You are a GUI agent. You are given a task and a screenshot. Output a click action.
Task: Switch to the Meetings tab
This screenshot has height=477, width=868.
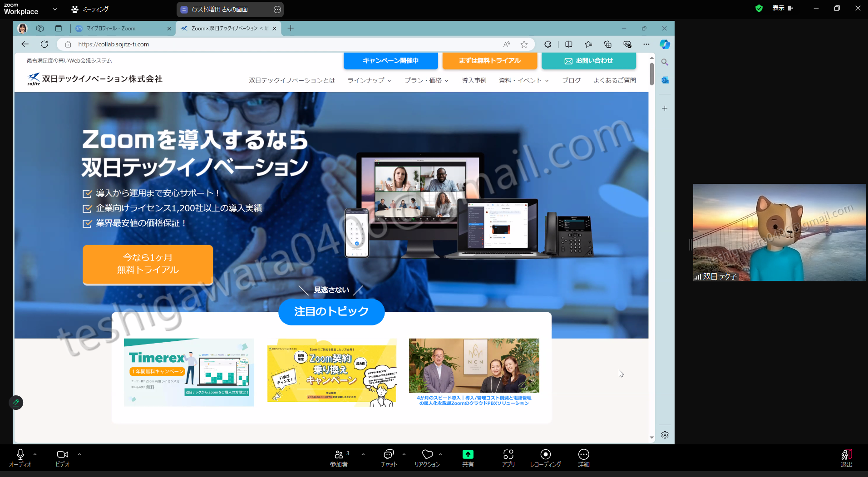[x=90, y=9]
